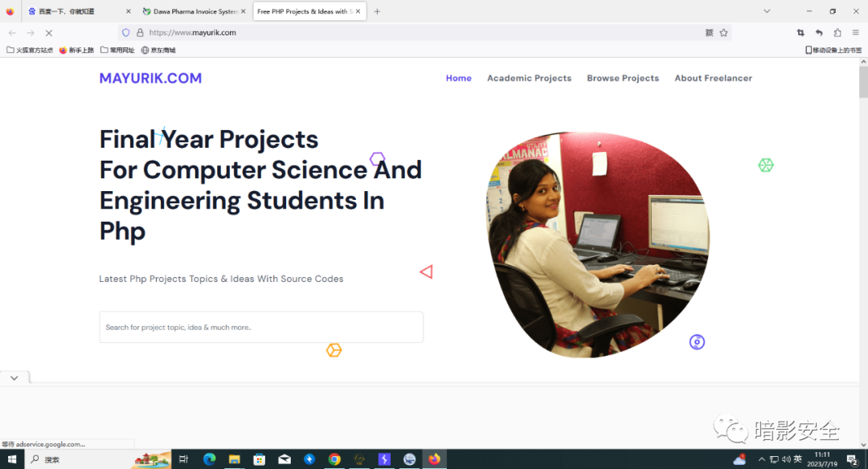Open Task View on the taskbar
868x469 pixels.
pyautogui.click(x=183, y=459)
